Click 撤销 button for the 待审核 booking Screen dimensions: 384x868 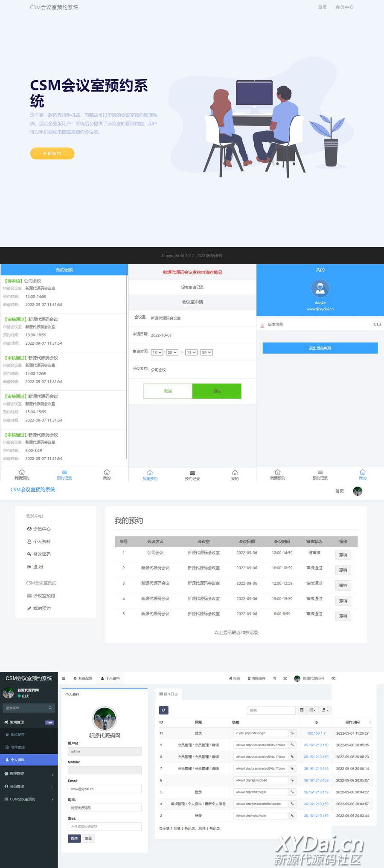[x=343, y=555]
